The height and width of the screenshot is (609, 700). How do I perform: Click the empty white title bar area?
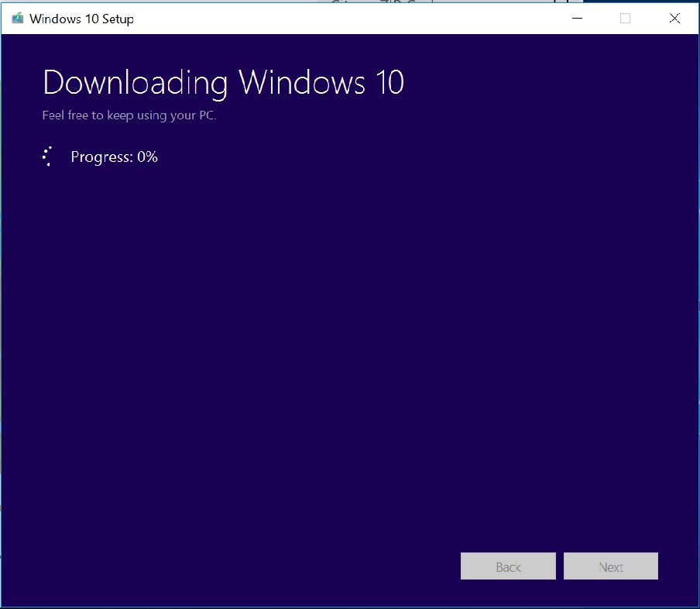point(348,19)
